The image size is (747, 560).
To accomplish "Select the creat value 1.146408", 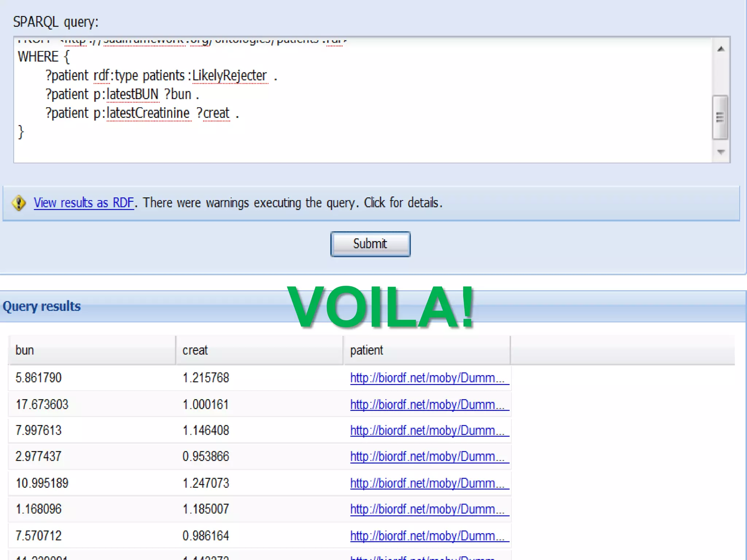I will point(206,430).
